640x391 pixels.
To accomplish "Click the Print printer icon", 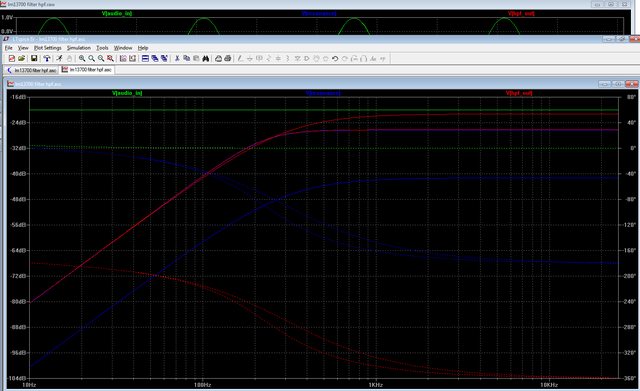I will tap(228, 58).
